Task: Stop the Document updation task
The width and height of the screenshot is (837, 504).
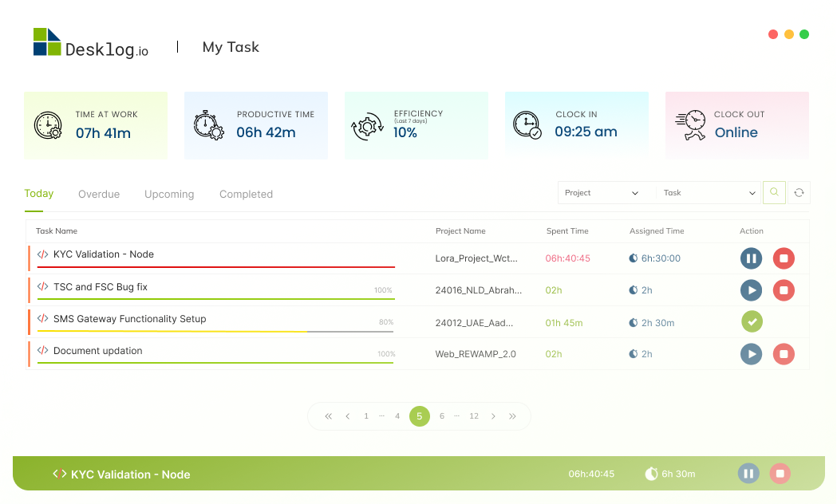Action: tap(784, 354)
